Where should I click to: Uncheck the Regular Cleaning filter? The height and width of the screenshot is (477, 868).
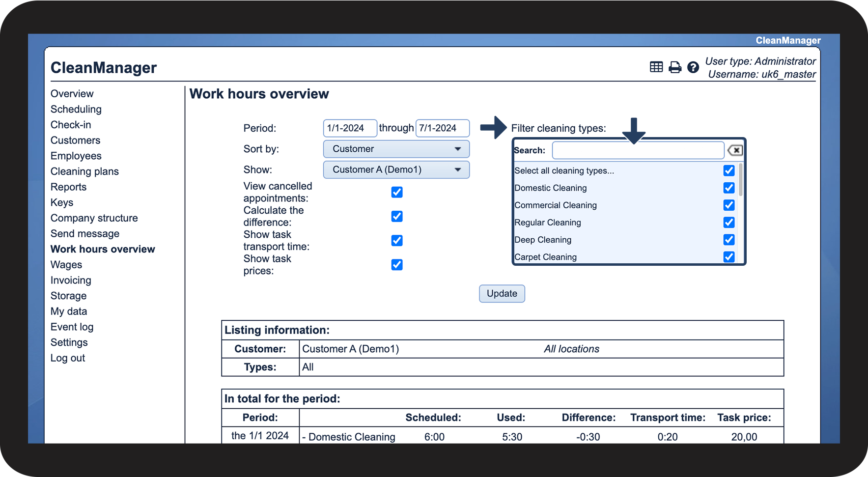tap(729, 223)
